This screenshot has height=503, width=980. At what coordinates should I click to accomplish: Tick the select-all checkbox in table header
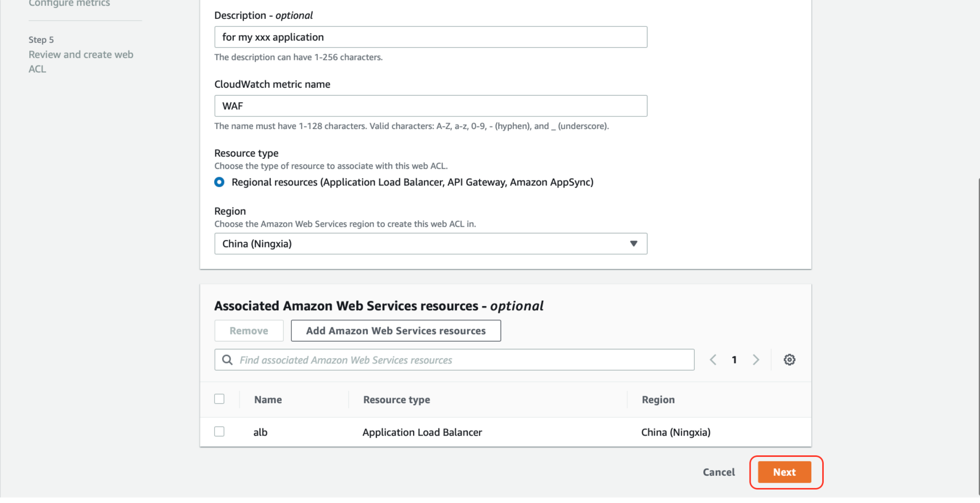point(219,399)
